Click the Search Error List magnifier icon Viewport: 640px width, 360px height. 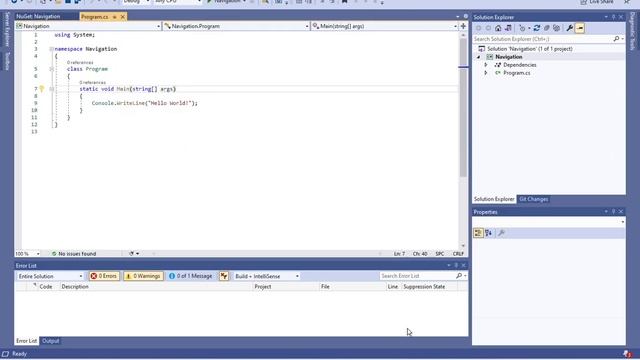tap(459, 276)
